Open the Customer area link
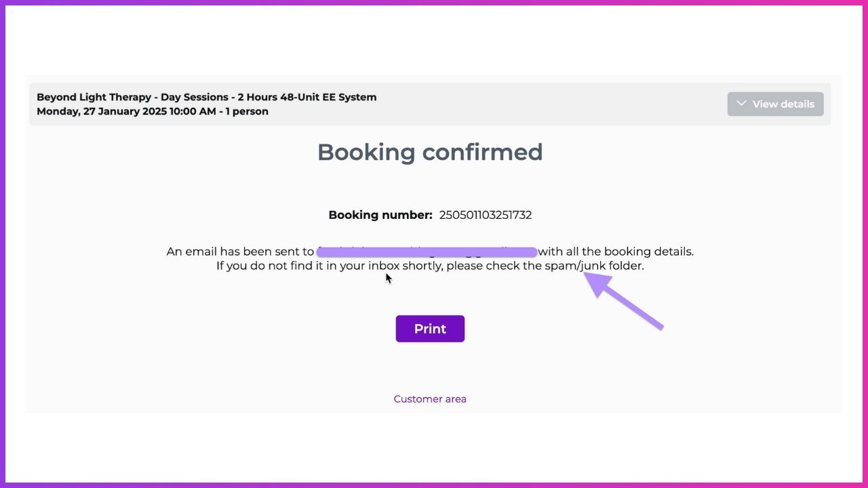Screen dimensions: 868x488 [430, 399]
